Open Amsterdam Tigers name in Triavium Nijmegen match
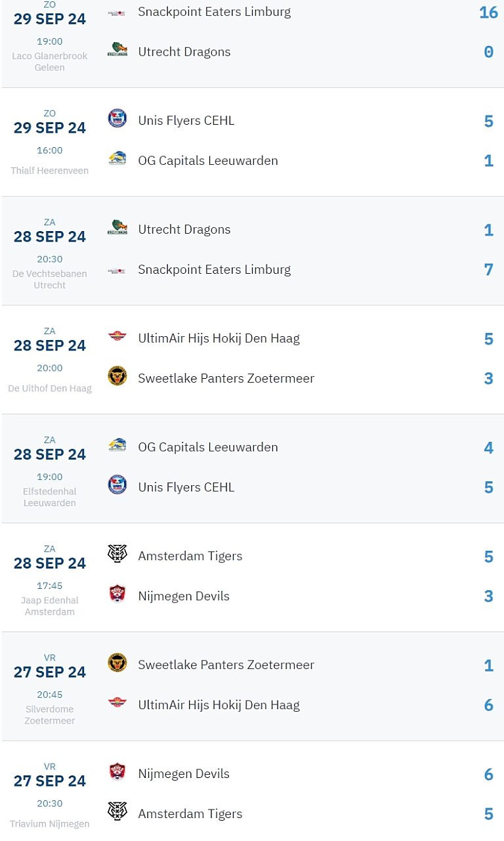 (190, 814)
